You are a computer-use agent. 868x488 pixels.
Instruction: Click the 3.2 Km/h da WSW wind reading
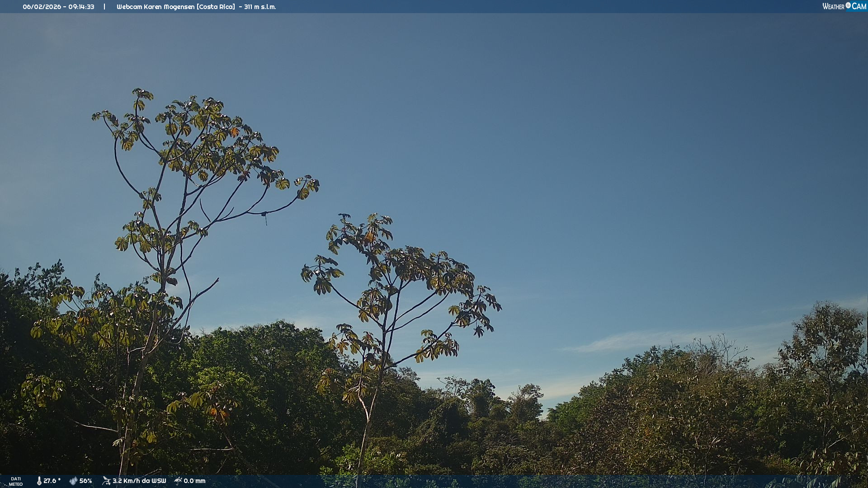(139, 481)
